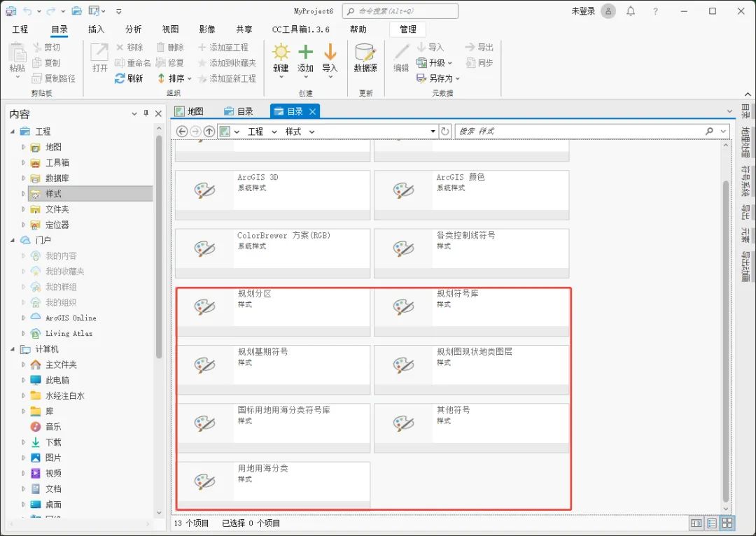756x536 pixels.
Task: Open the view tabs overflow chevron
Action: click(x=729, y=111)
